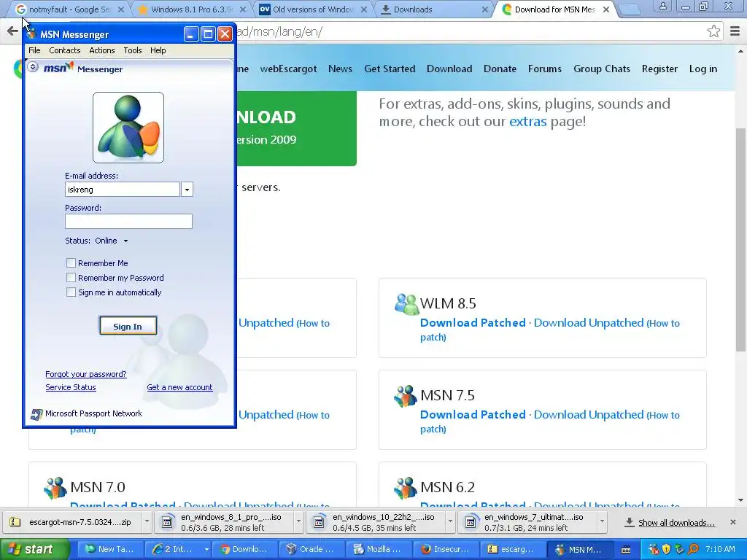Image resolution: width=747 pixels, height=560 pixels.
Task: Click the msn butterfly logo in Messenger header
Action: 58,68
